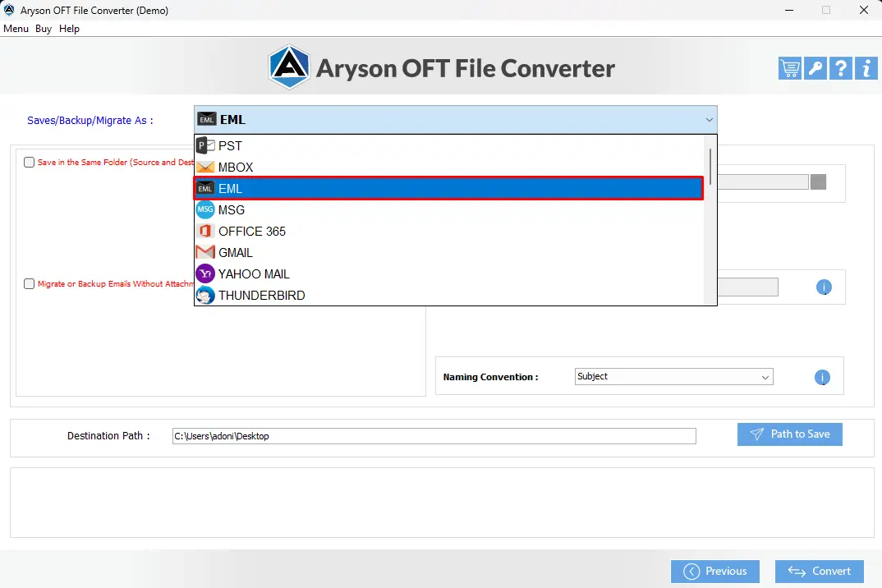Choose the highlighted EML option

[449, 189]
